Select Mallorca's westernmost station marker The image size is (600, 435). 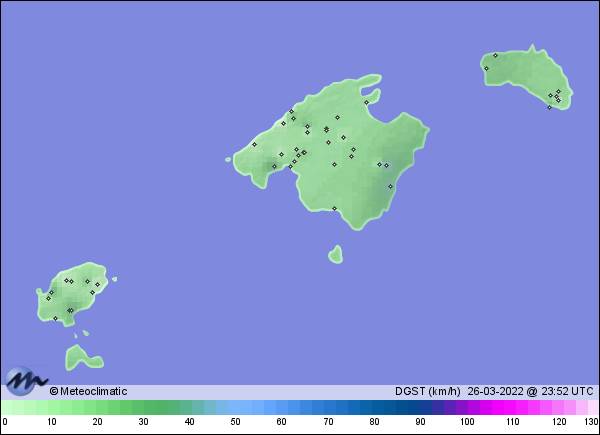(x=254, y=145)
